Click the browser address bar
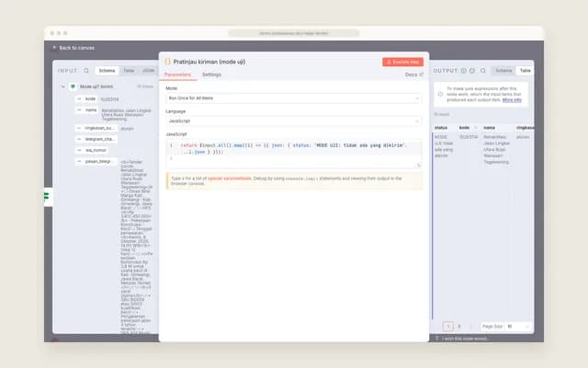588x368 pixels. point(294,33)
